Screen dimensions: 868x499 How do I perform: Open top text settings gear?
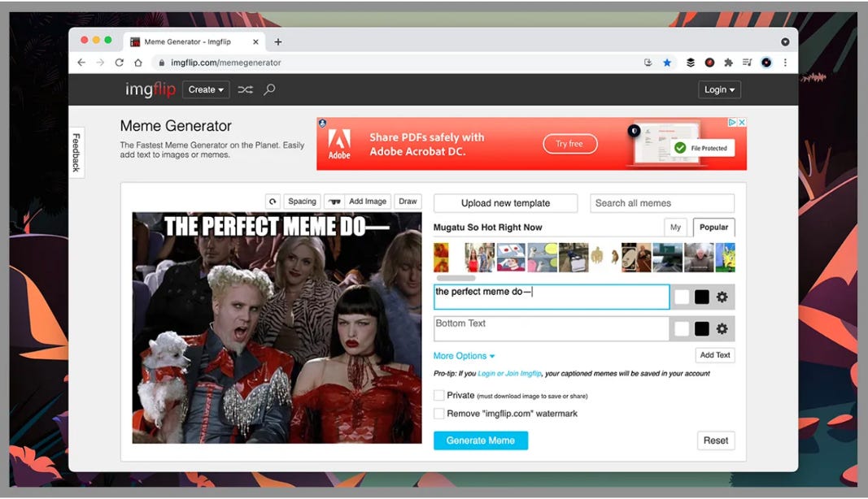722,297
